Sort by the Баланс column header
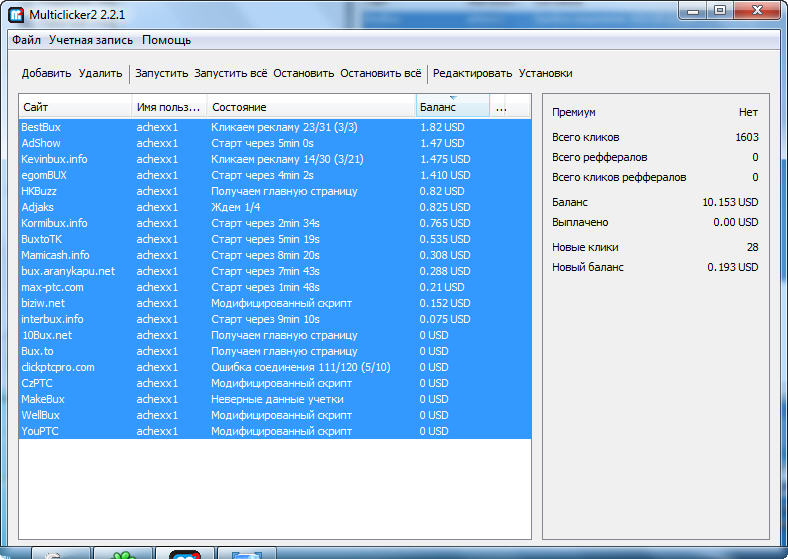The width and height of the screenshot is (788, 559). pyautogui.click(x=453, y=107)
